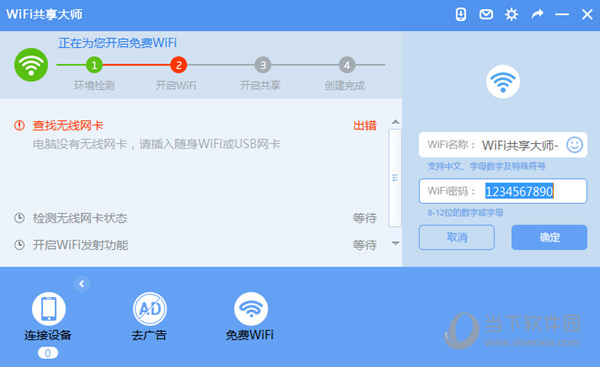Click the 去广告 label
Viewport: 600px width, 367px height.
149,335
